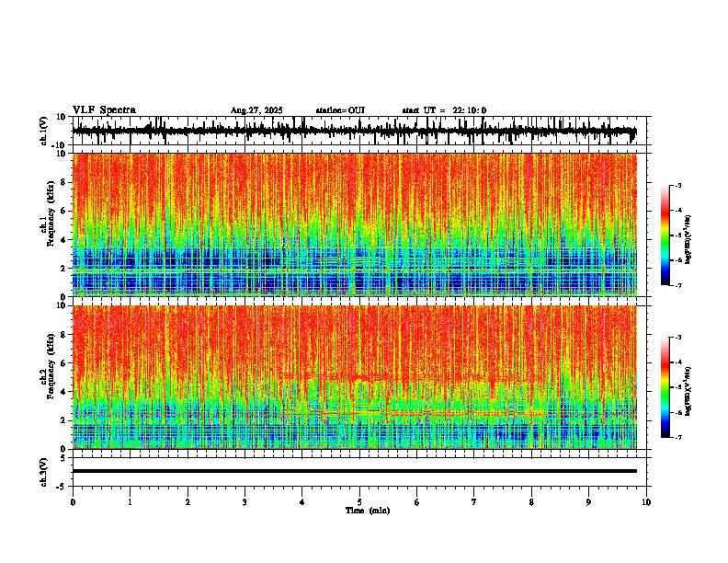
Task: Click the ch.2 spectrogram 4 kHz tick label
Action: pyautogui.click(x=64, y=392)
